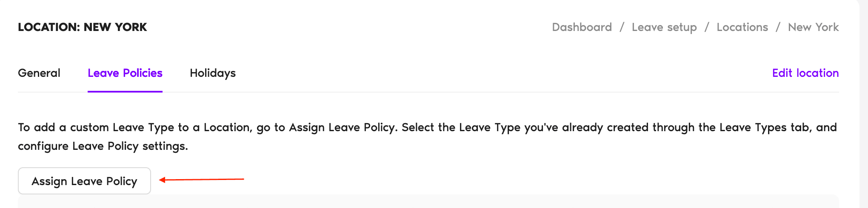This screenshot has width=868, height=208.
Task: Click the slash separator before New York
Action: (x=778, y=27)
